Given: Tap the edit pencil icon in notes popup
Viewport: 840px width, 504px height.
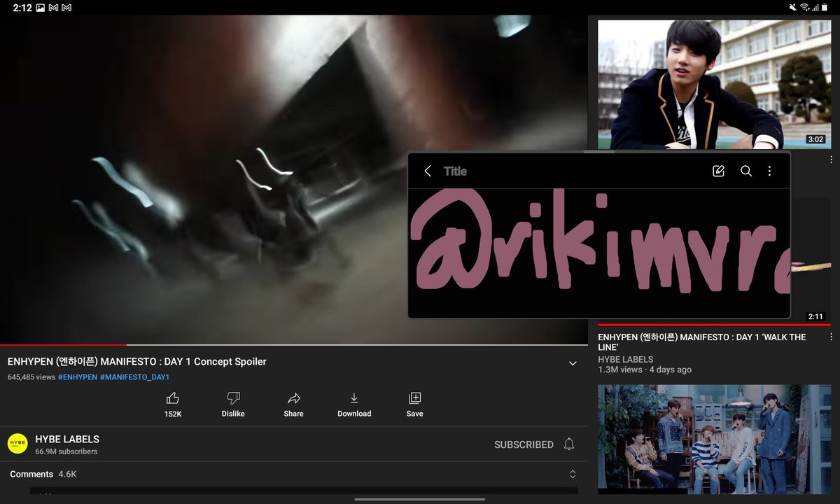Looking at the screenshot, I should tap(718, 171).
